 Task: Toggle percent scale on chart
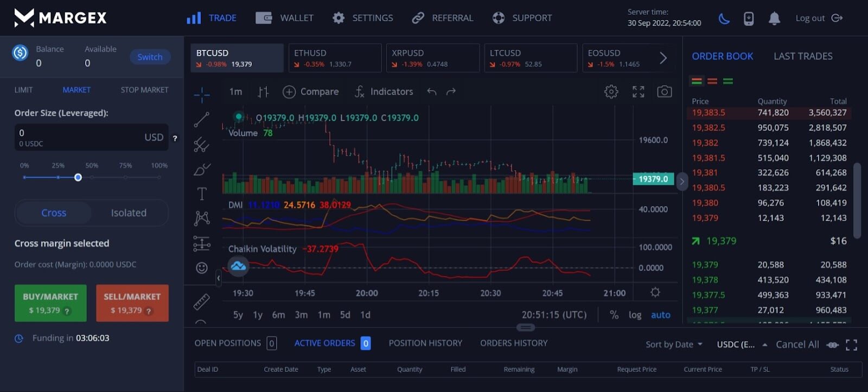click(614, 314)
